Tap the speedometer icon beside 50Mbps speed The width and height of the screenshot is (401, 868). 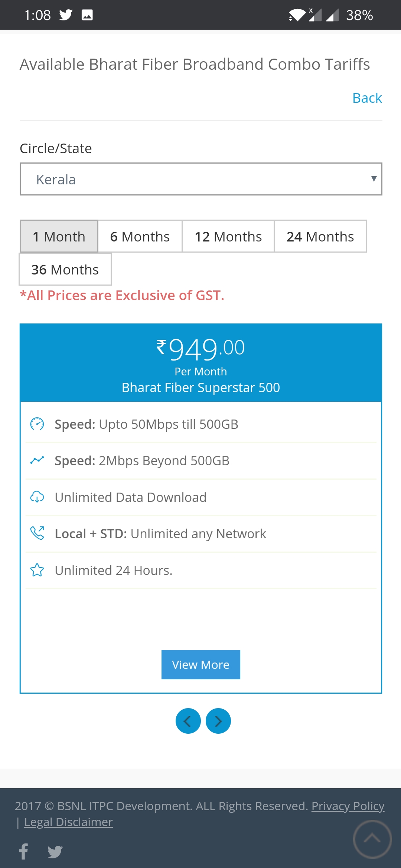tap(37, 424)
